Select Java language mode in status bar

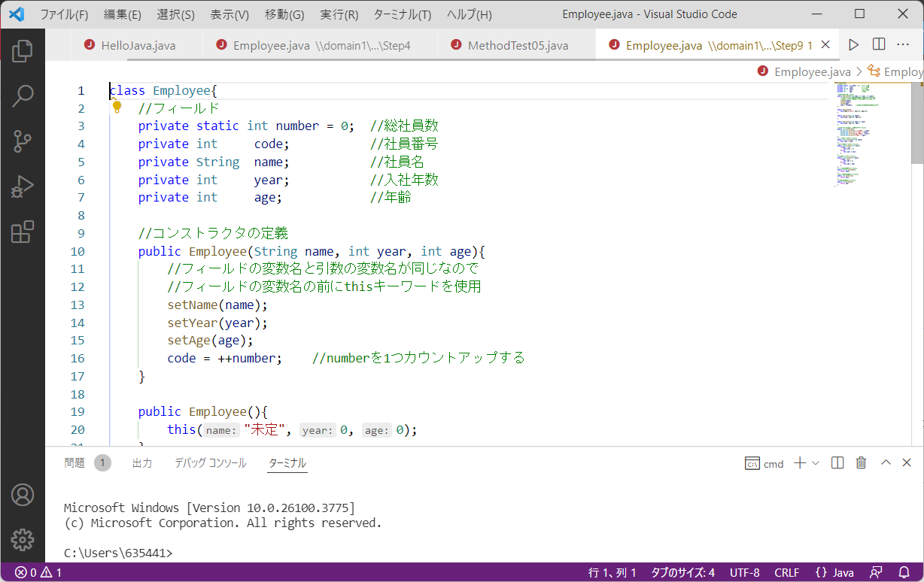coord(834,572)
